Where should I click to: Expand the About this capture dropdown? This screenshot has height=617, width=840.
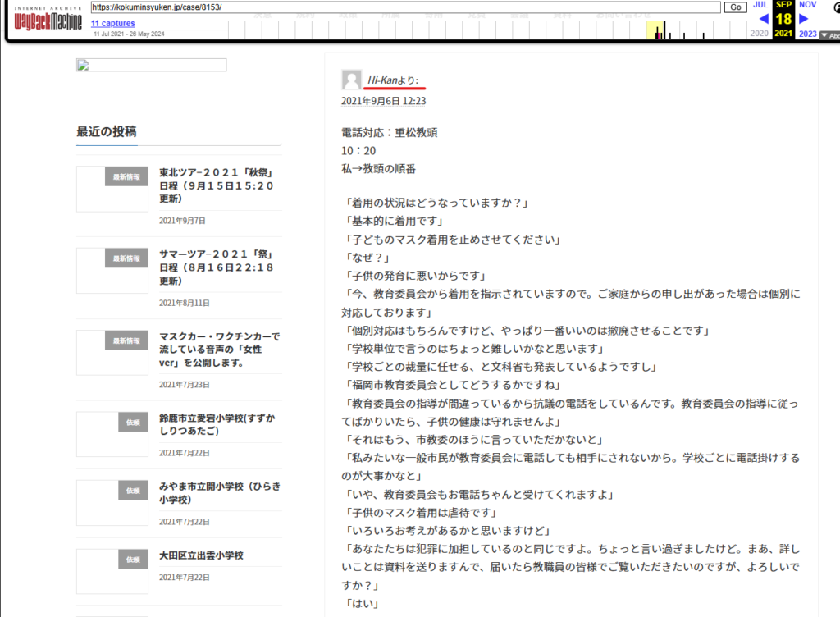tap(830, 35)
